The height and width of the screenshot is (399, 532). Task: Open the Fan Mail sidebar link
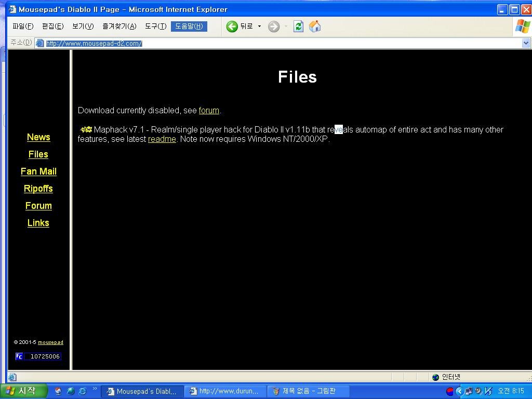point(38,171)
